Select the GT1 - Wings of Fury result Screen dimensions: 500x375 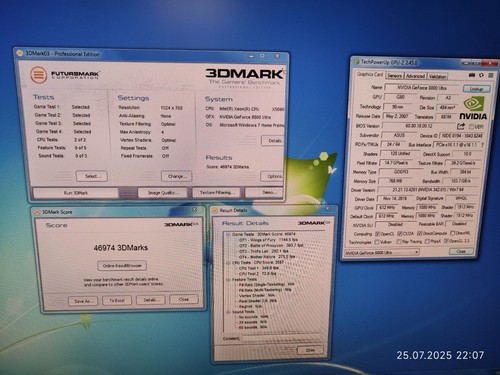pos(268,240)
